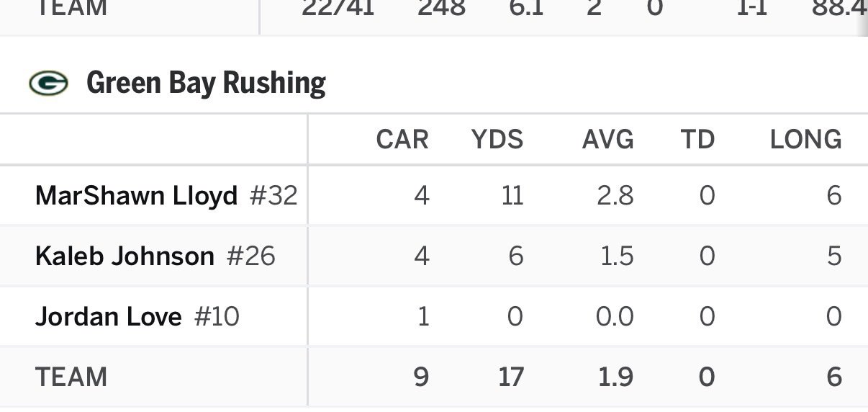Select the TD column header
Viewport: 868px width, 412px height.
(697, 139)
